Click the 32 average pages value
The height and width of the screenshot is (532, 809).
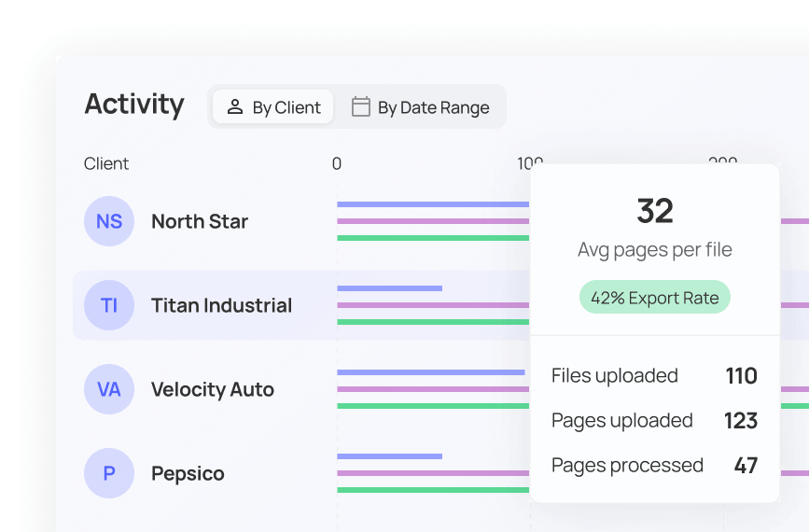pos(655,211)
